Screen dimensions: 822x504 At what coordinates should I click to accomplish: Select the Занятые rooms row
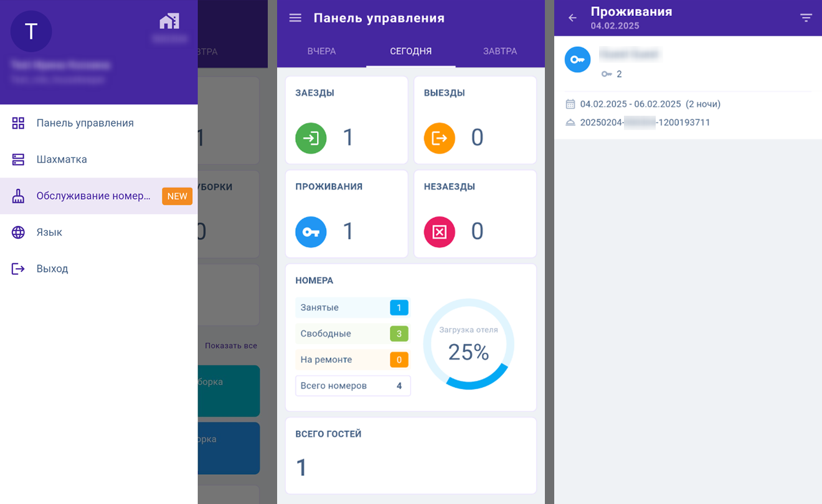point(353,307)
